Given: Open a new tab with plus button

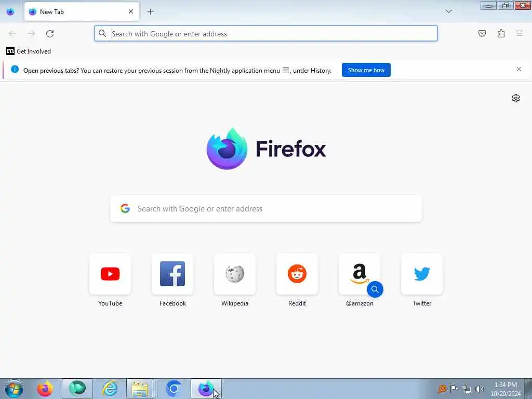Looking at the screenshot, I should click(x=150, y=12).
